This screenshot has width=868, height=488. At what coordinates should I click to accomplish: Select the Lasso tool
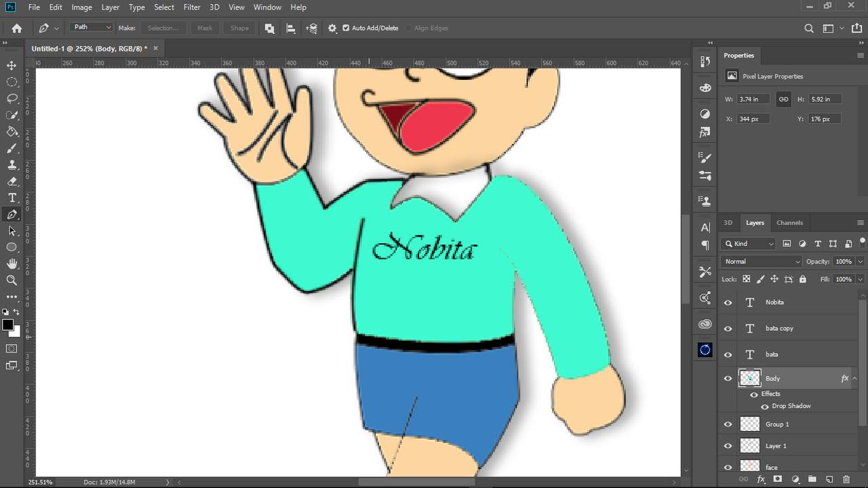click(x=12, y=98)
